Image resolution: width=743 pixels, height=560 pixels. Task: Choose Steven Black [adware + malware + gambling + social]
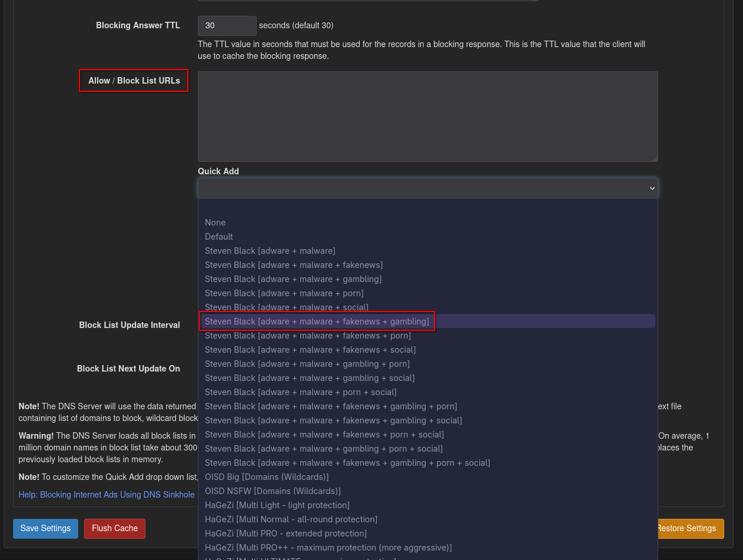[428, 378]
